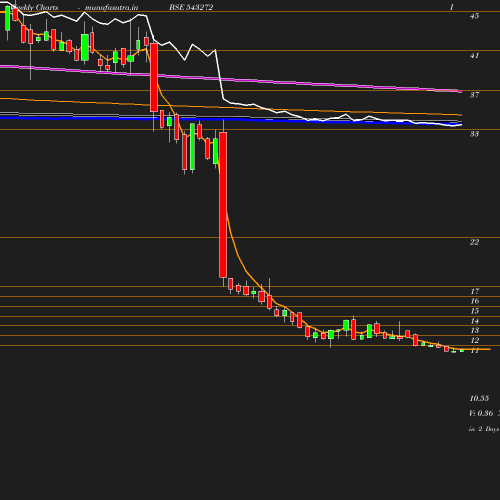
Task: Click the 'V: 0.36' volume value
Action: coord(481,413)
